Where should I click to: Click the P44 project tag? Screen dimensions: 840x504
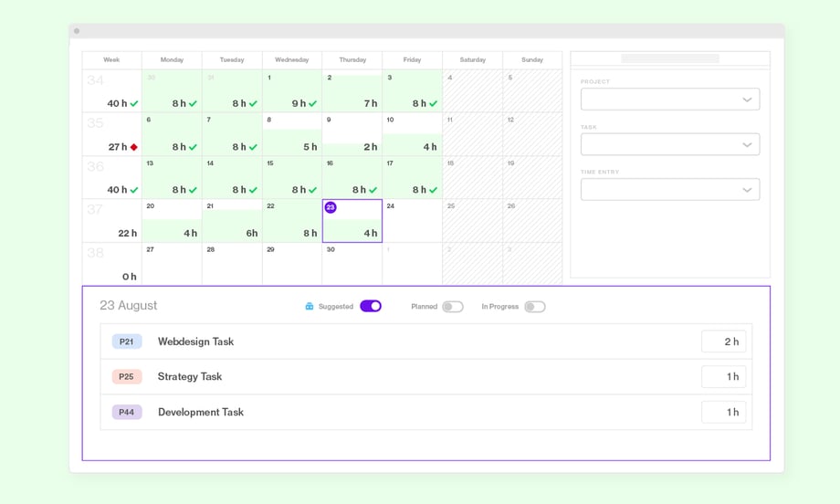[126, 412]
